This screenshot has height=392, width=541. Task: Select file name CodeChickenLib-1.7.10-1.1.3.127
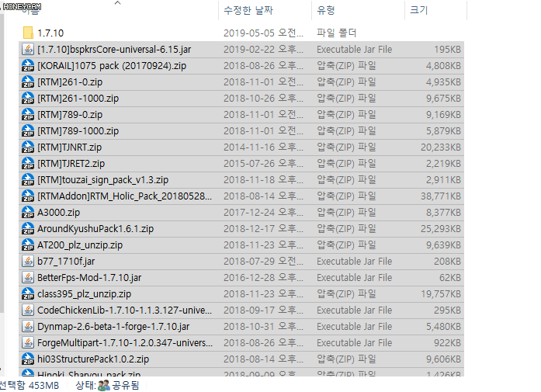[x=124, y=310]
